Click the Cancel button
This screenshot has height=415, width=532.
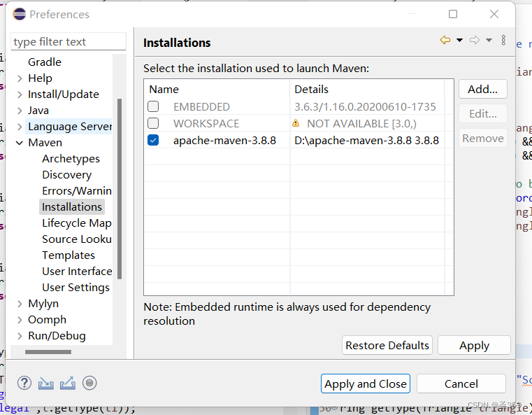(x=461, y=384)
